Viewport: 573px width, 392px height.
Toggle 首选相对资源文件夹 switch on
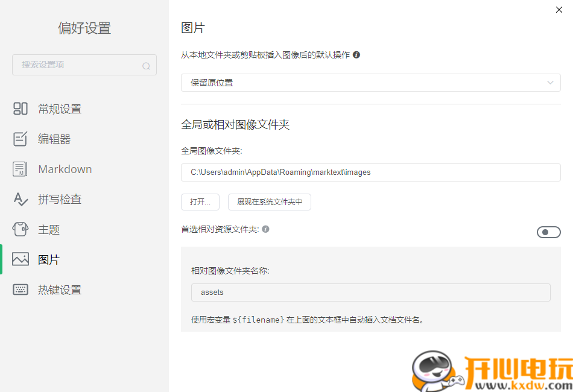548,232
